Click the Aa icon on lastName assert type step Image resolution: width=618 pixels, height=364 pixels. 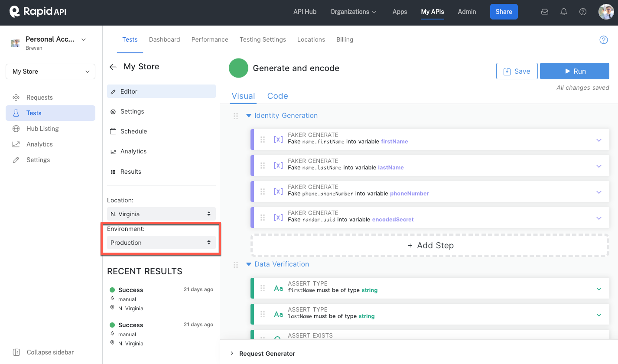point(278,314)
